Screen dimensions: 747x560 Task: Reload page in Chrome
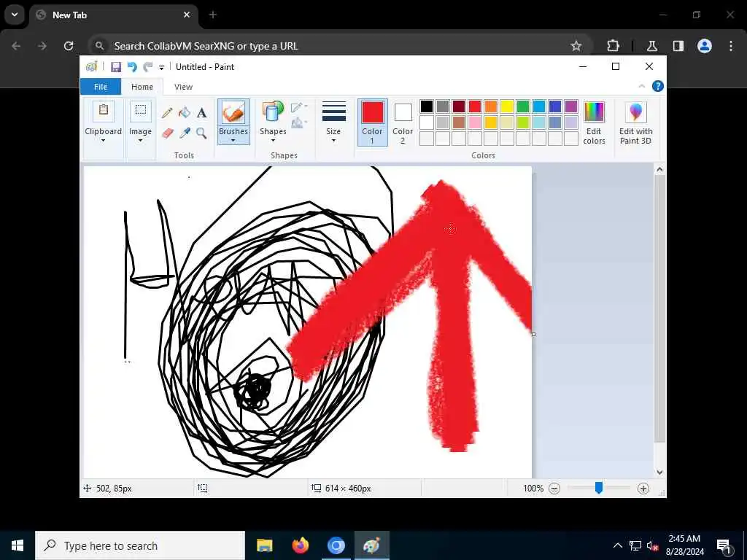69,46
